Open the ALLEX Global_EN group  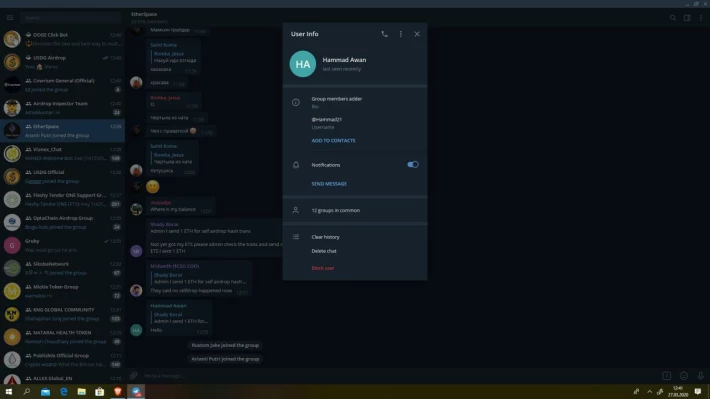coord(62,378)
